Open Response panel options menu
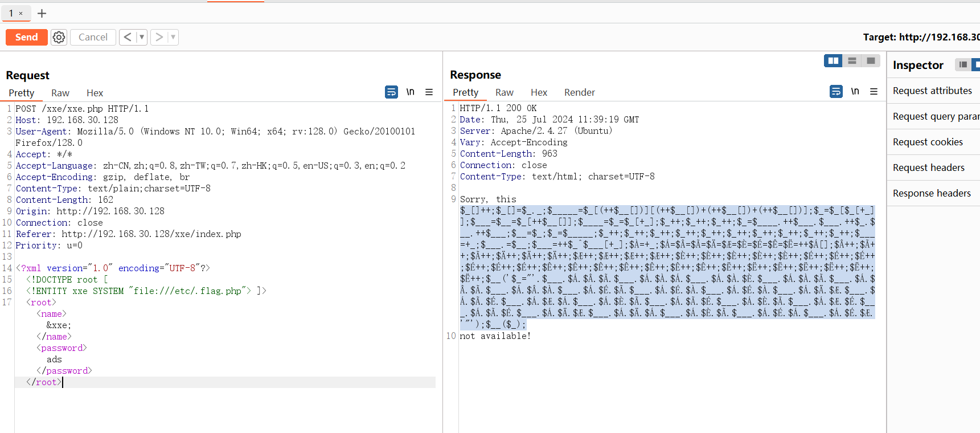The height and width of the screenshot is (433, 980). pyautogui.click(x=874, y=91)
